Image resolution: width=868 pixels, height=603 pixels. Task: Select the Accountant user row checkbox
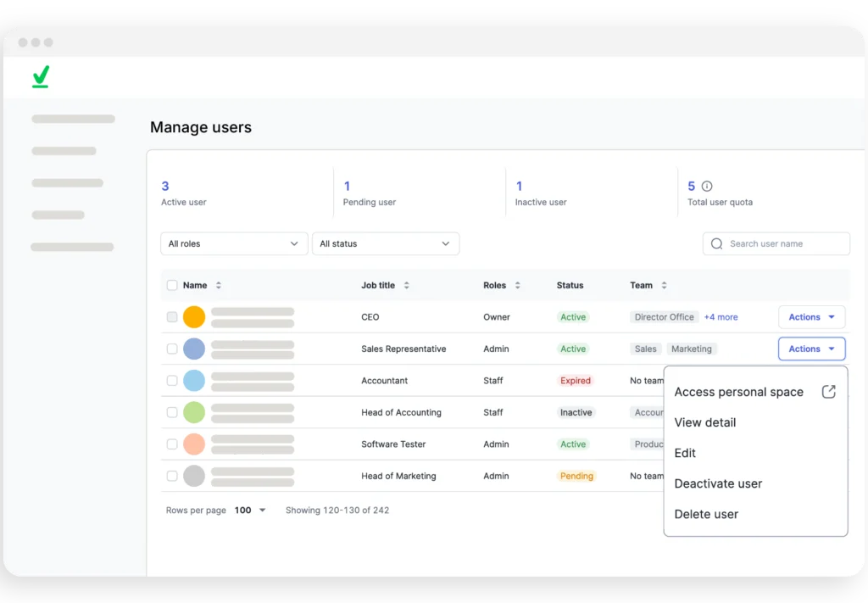(172, 381)
